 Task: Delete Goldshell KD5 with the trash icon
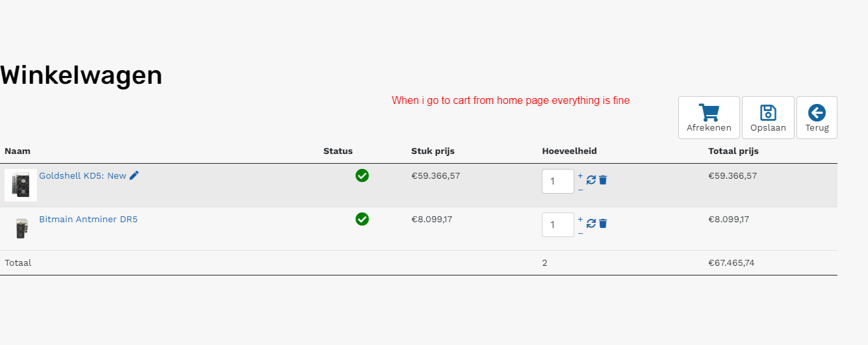[603, 180]
